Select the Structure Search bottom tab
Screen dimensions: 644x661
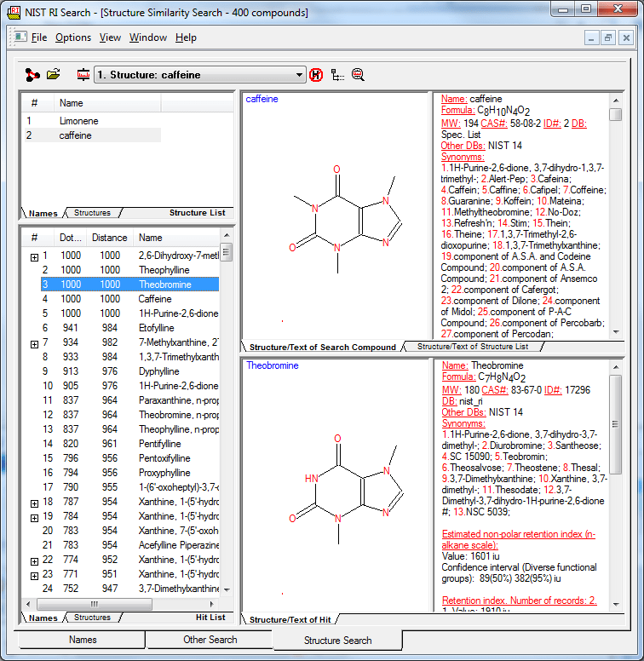tap(337, 641)
